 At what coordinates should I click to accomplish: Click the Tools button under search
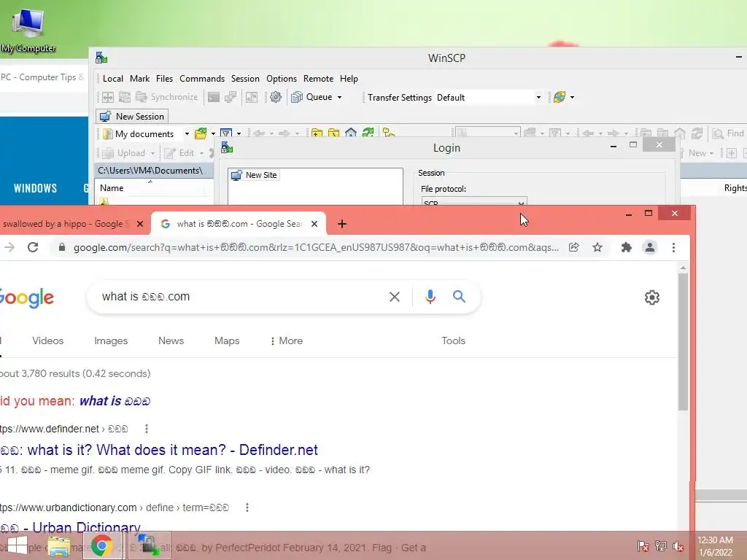click(x=453, y=341)
